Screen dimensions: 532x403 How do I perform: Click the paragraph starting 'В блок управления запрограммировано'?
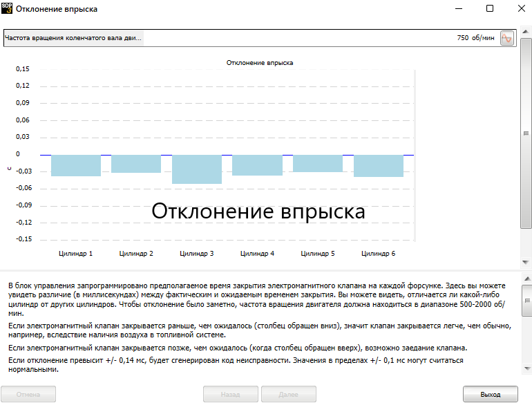[257, 299]
